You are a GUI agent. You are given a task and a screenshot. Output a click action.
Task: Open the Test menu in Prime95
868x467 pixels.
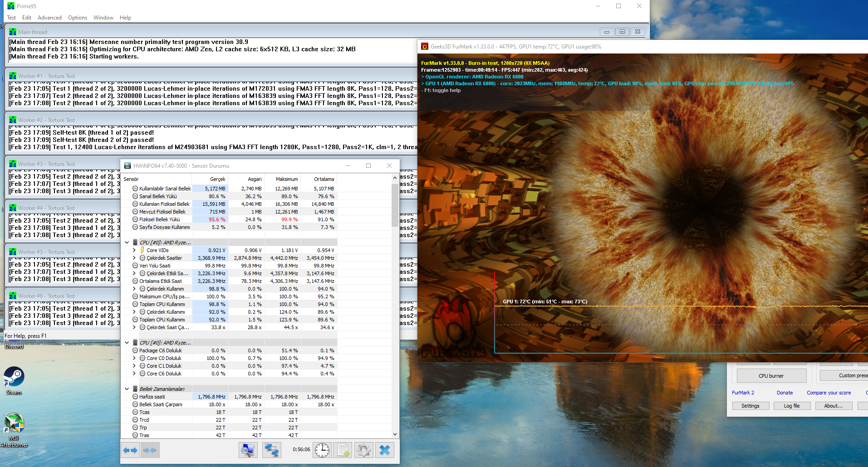click(x=11, y=18)
